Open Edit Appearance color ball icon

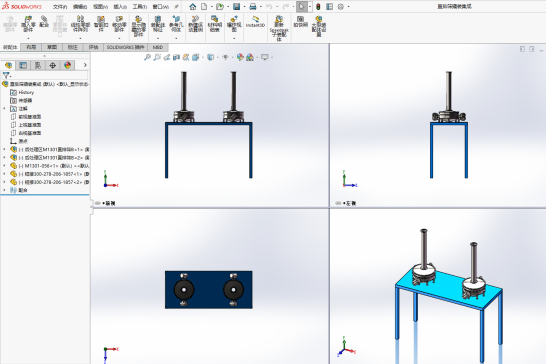coord(240,57)
